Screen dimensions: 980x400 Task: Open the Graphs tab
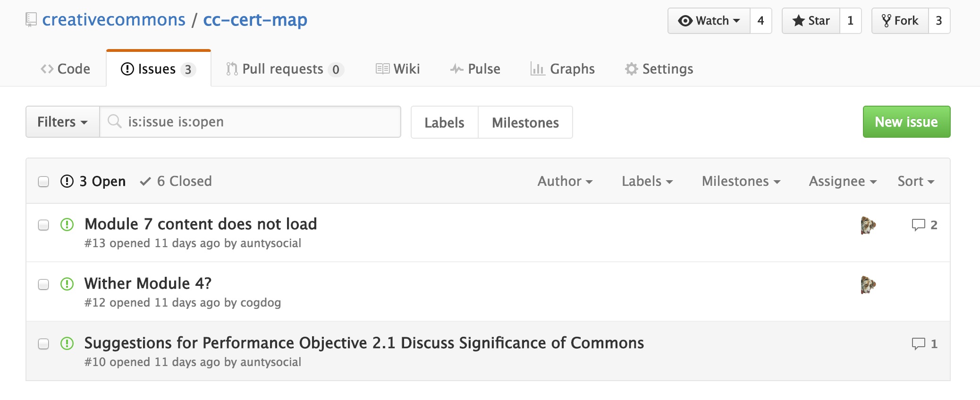(562, 69)
